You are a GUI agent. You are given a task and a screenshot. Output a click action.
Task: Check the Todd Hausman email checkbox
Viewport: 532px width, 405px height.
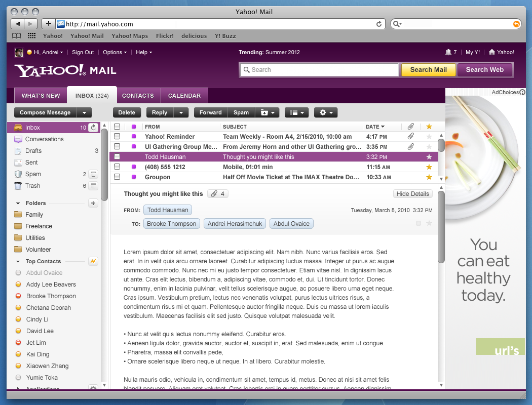117,156
